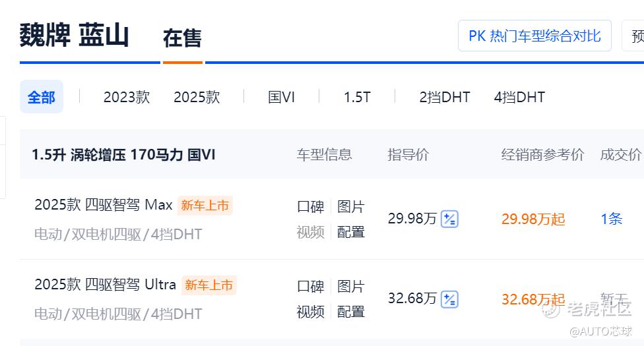View 图片 for the Max model
Screen dimensions: 644x346
(351, 206)
